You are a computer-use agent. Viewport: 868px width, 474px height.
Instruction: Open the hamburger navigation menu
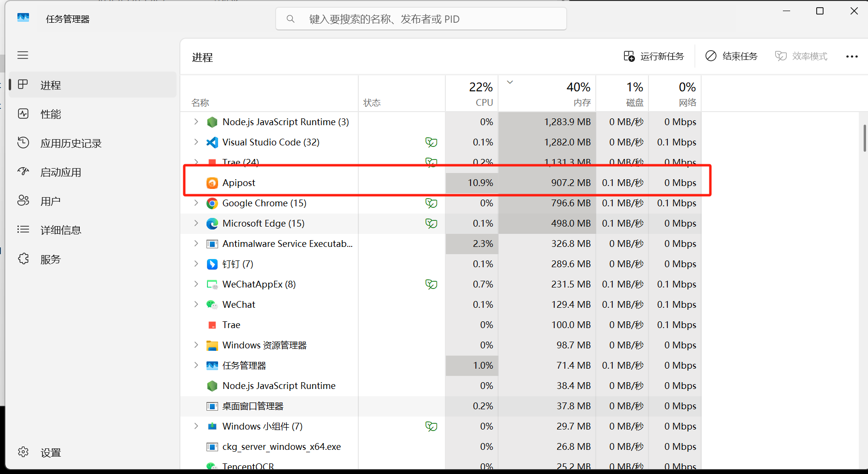(x=23, y=55)
